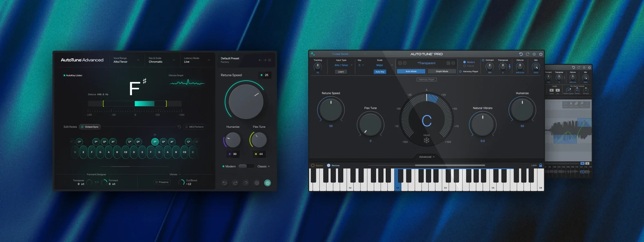
Task: Click the Hold snowflake icon in Auto-Tune Pro
Action: [x=426, y=140]
